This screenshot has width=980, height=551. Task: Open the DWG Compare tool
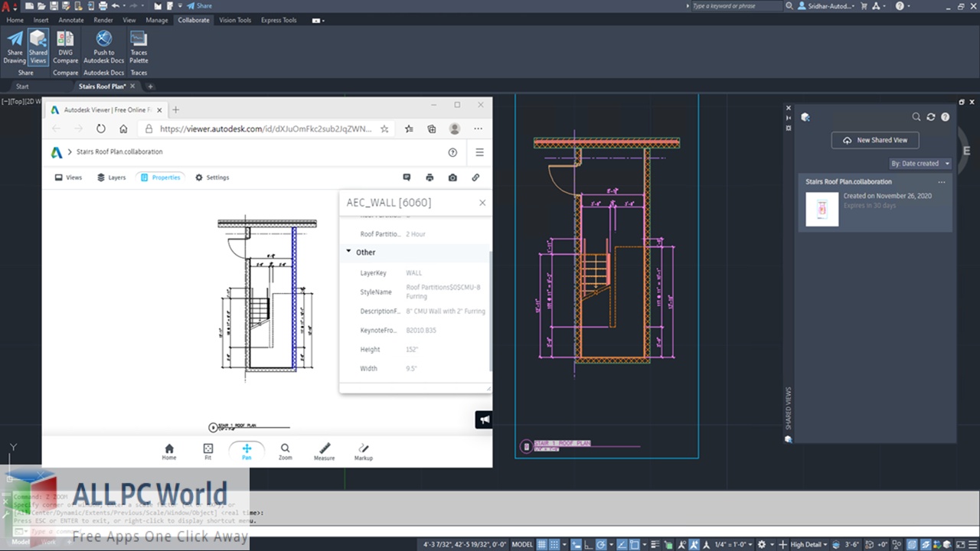(x=65, y=47)
